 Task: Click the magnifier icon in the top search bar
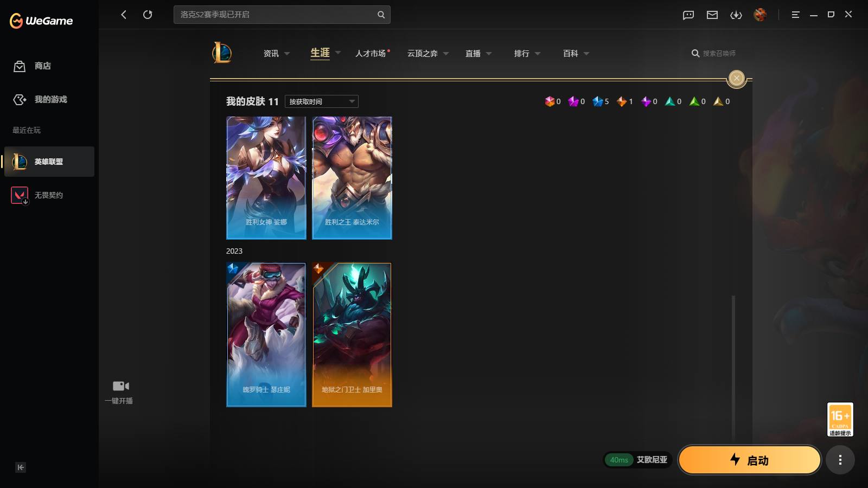tap(381, 15)
